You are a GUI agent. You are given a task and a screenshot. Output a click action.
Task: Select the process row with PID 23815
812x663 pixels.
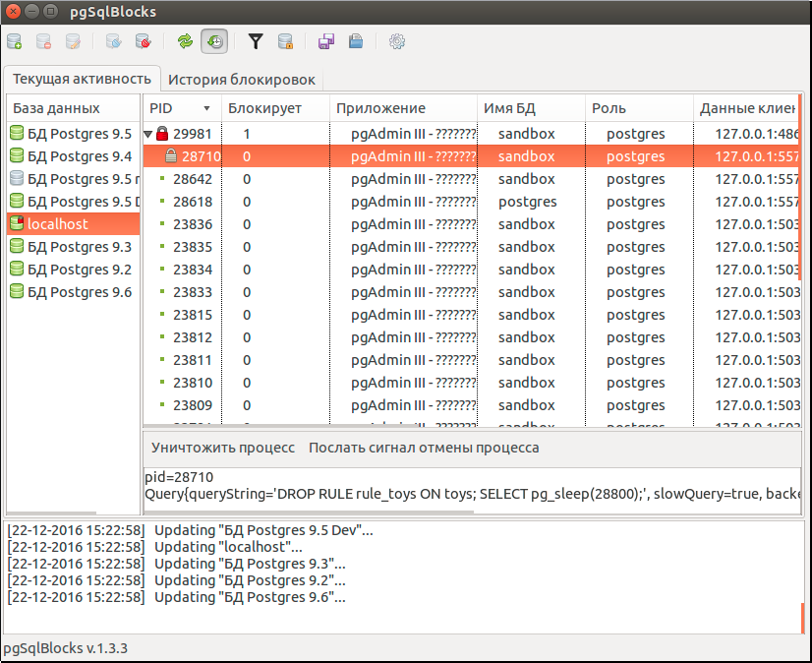471,315
